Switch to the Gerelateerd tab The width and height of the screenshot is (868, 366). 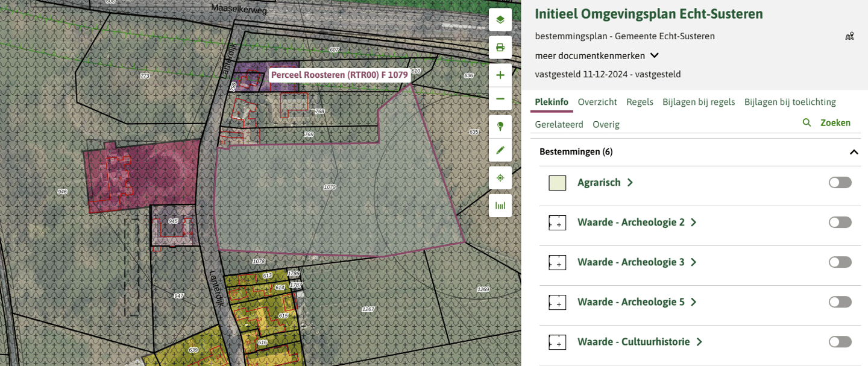(x=559, y=124)
